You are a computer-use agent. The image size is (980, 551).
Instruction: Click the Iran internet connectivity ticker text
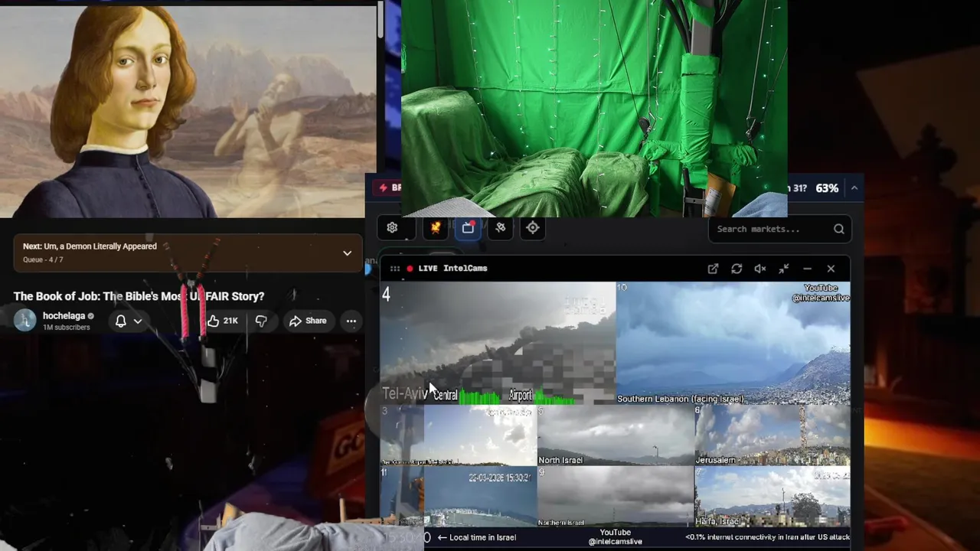[x=767, y=537]
